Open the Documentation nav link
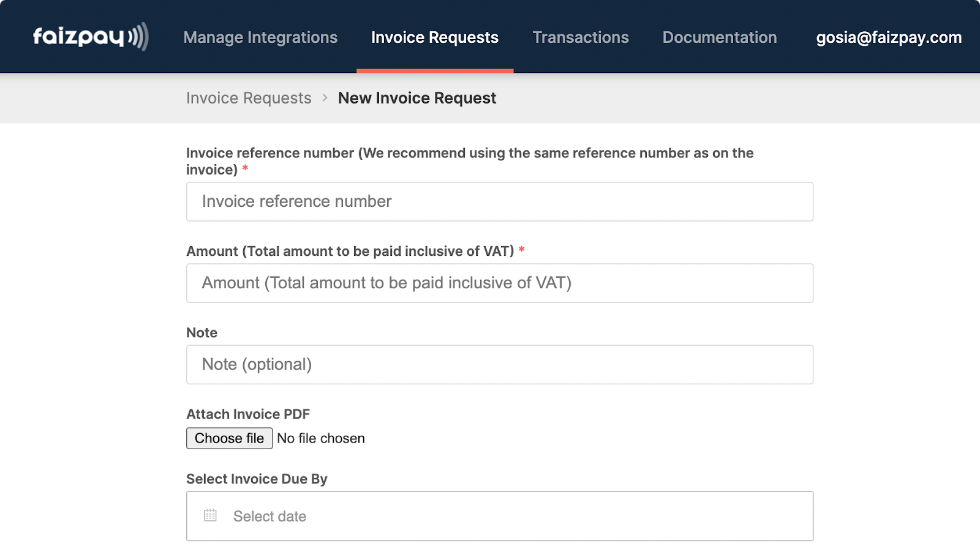Image resolution: width=980 pixels, height=560 pixels. pos(719,37)
